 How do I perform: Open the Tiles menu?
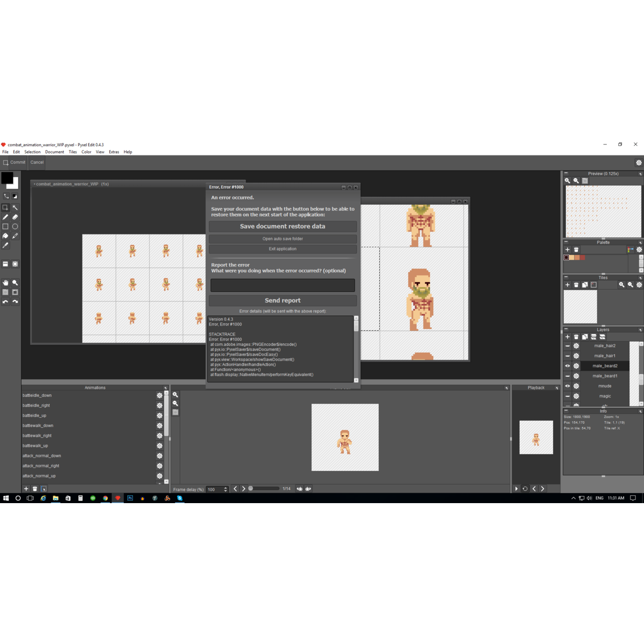[x=72, y=152]
